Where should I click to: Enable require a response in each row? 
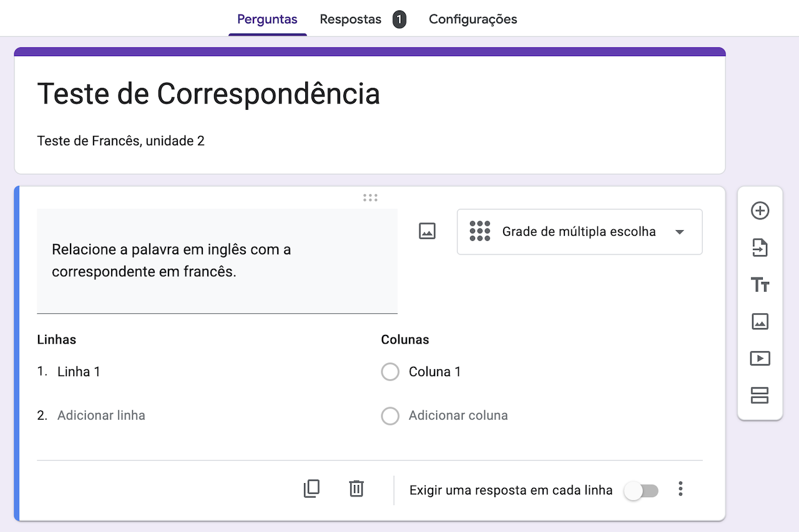tap(641, 491)
